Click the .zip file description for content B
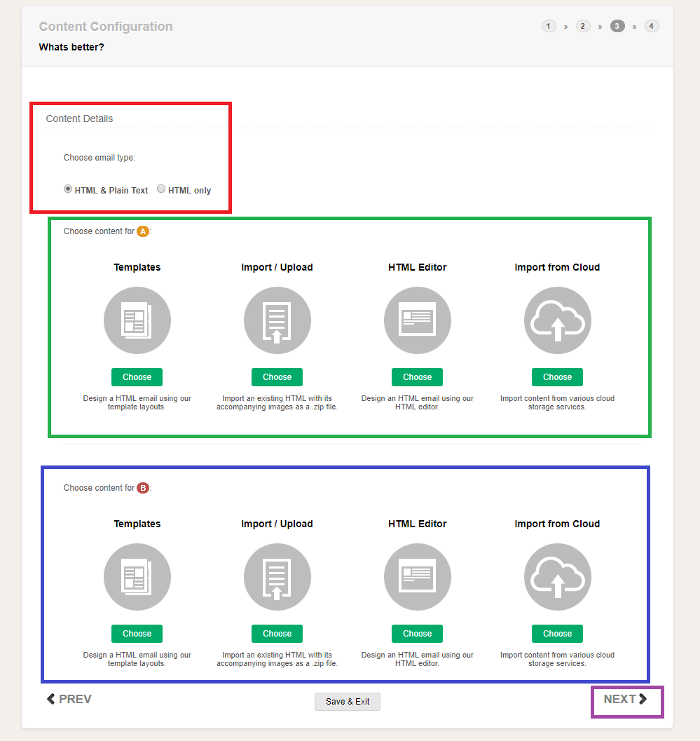 click(277, 659)
